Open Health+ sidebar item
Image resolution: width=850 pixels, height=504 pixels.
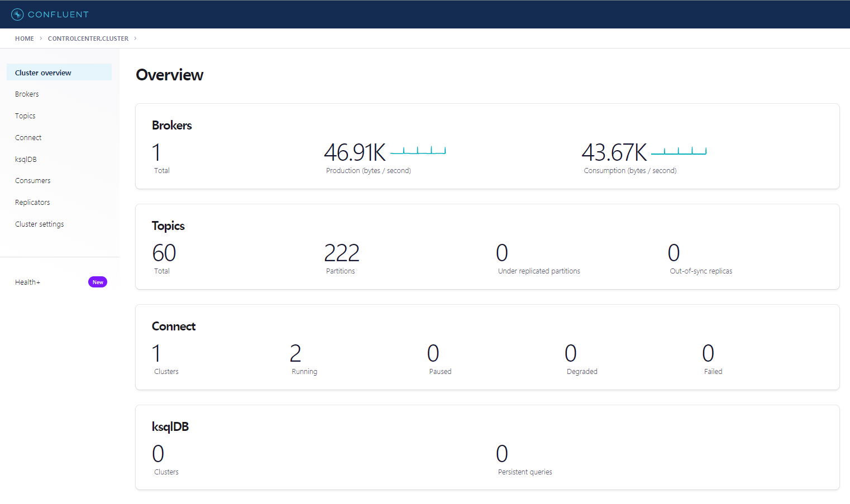27,282
